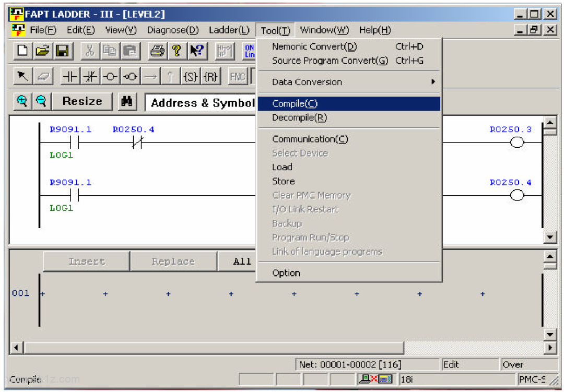Save the program using the floppy disk icon
Image resolution: width=564 pixels, height=392 pixels.
click(x=63, y=51)
